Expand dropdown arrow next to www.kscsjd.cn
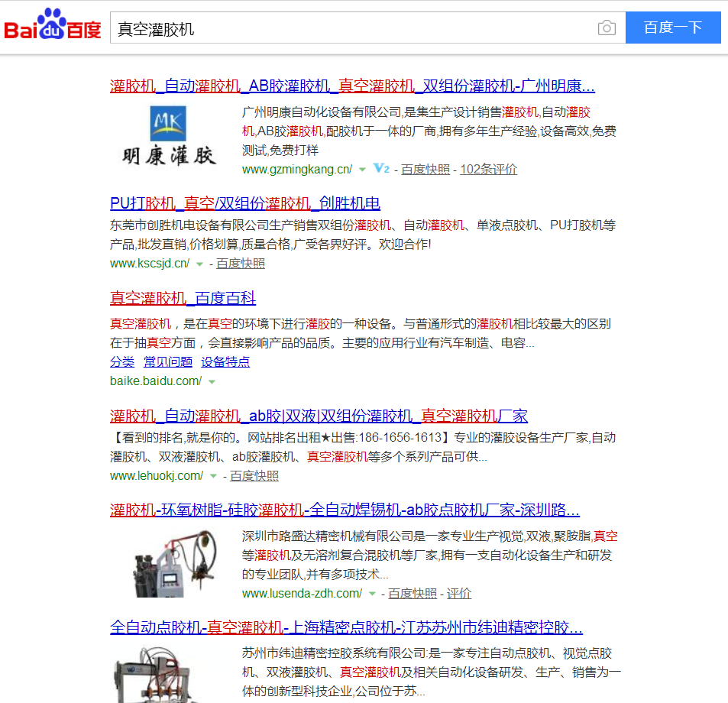The height and width of the screenshot is (703, 728). click(199, 264)
